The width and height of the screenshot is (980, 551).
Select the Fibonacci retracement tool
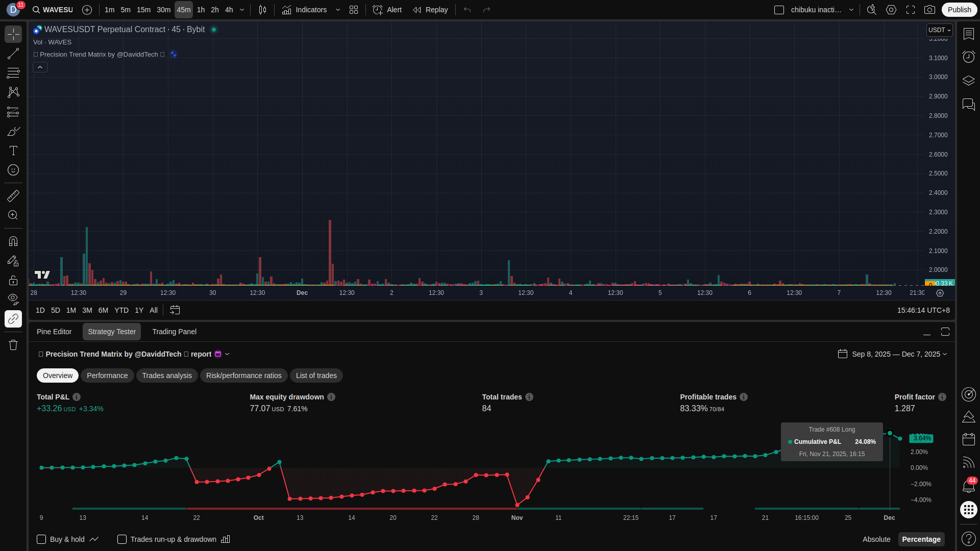click(13, 73)
